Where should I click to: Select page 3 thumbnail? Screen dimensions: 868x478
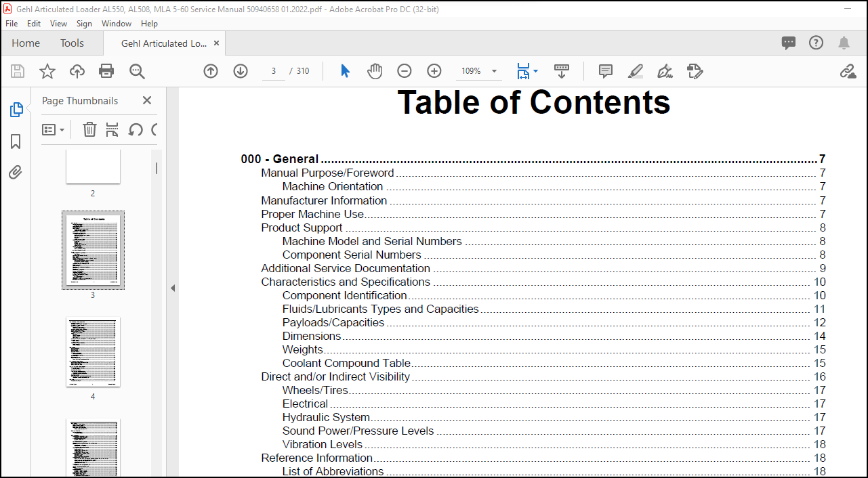93,250
